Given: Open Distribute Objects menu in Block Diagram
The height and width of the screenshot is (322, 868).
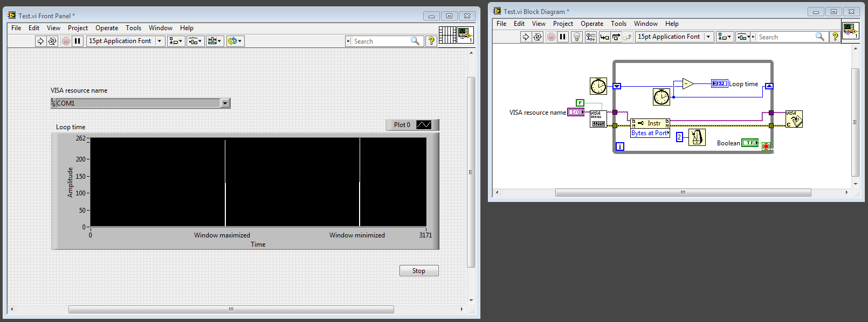Looking at the screenshot, I should [744, 37].
